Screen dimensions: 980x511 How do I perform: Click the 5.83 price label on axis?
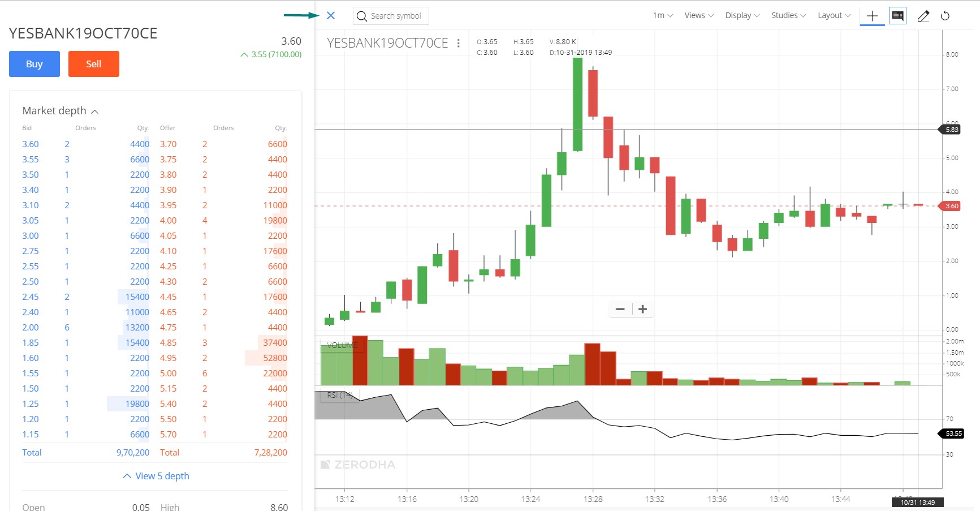pyautogui.click(x=950, y=130)
